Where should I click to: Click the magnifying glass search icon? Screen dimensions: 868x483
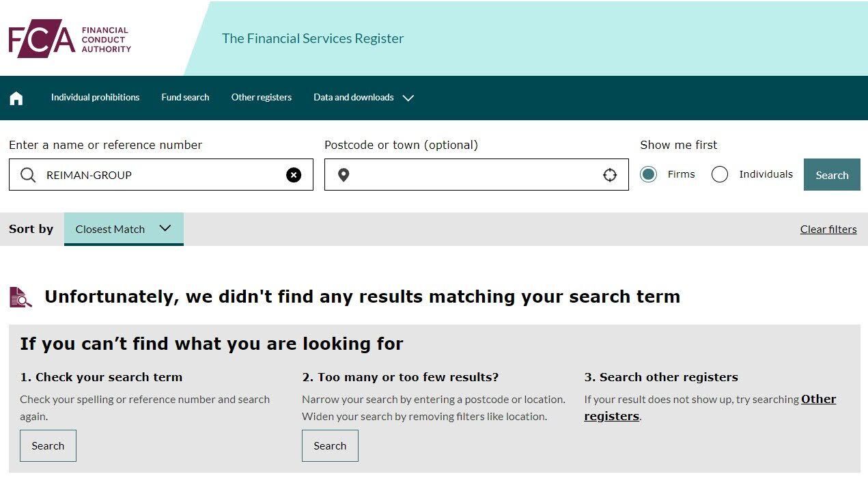tap(28, 175)
